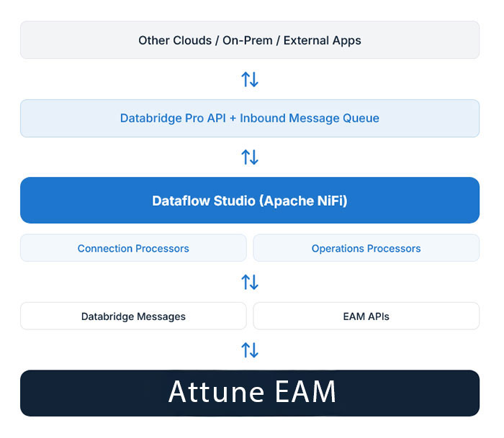Click down arrow above the Attune EAM bar
The height and width of the screenshot is (438, 504).
(253, 350)
